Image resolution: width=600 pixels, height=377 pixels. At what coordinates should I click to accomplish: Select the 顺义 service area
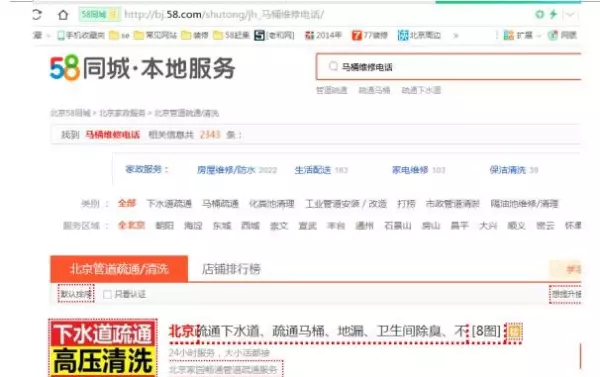click(x=517, y=225)
